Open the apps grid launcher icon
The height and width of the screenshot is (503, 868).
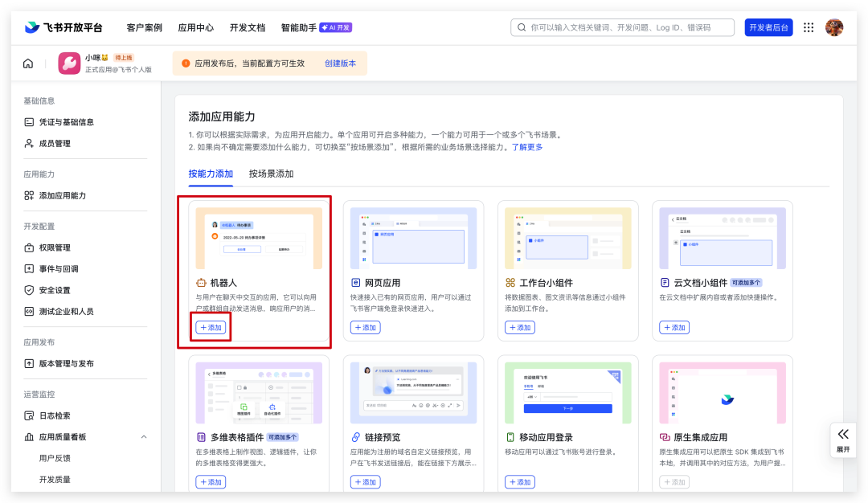click(809, 27)
